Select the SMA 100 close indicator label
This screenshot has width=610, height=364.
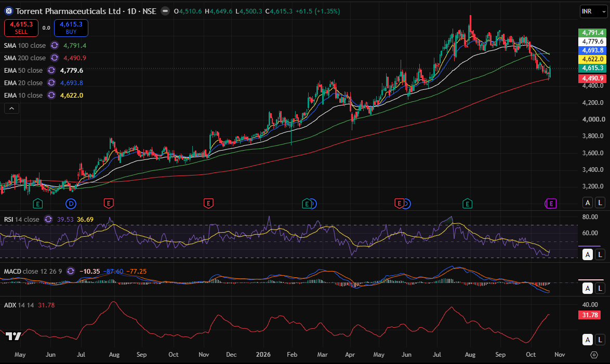tap(25, 46)
